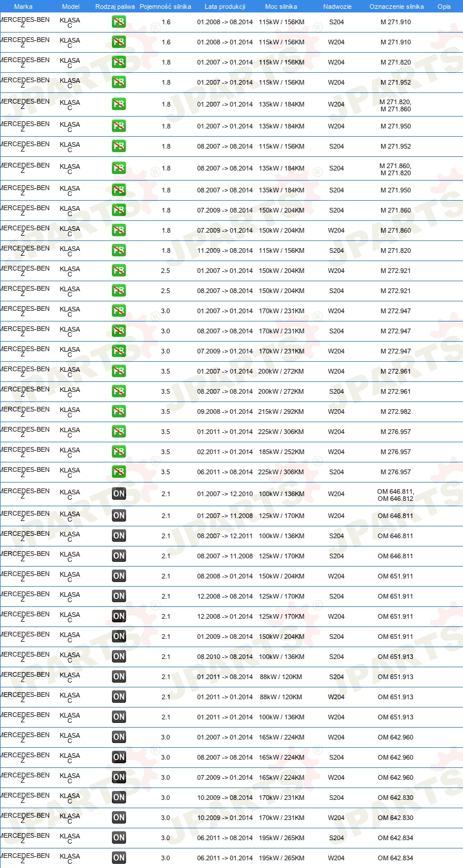Click the Oznaczenie silnika column header
Viewport: 463px width, 868px height.
tap(396, 7)
